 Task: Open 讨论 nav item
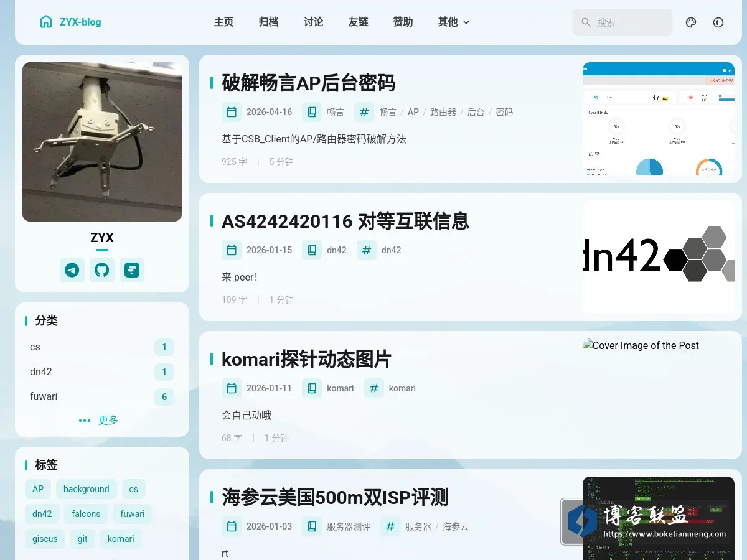coord(314,22)
